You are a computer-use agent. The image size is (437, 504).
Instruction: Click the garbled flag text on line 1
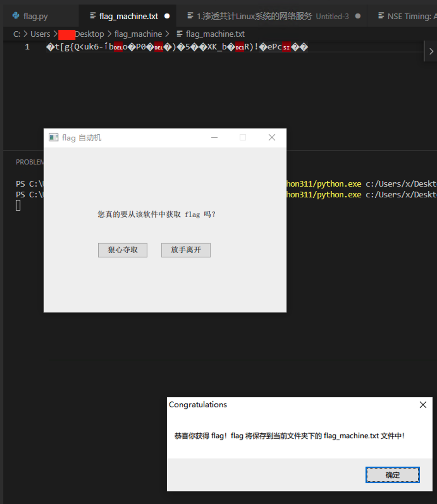point(177,47)
